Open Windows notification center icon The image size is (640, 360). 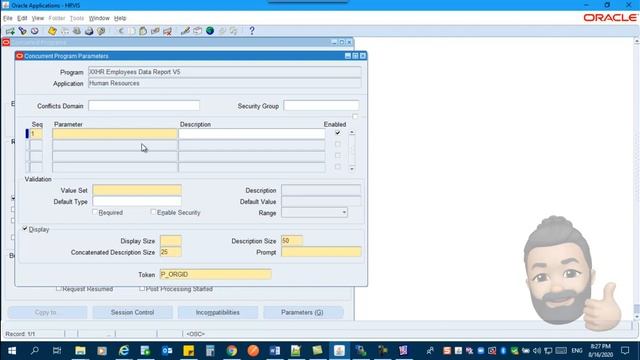[625, 351]
